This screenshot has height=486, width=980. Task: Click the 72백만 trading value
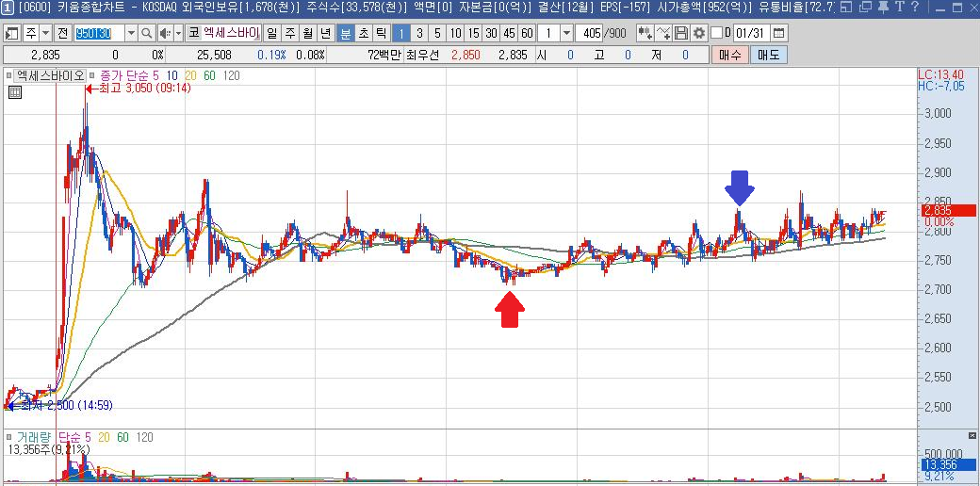[384, 55]
